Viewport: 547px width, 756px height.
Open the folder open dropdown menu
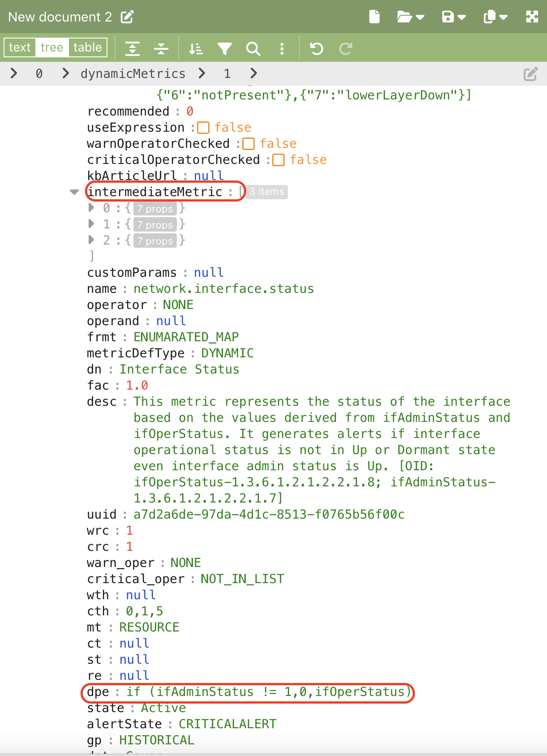tap(410, 17)
